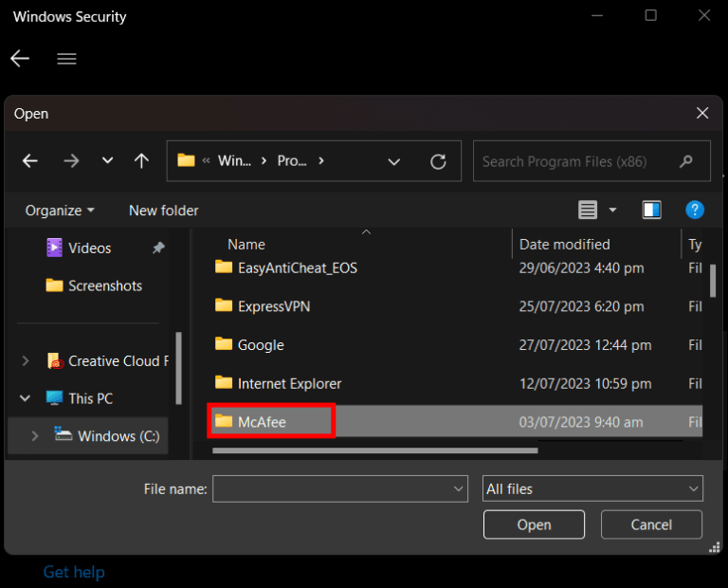This screenshot has height=588, width=728.
Task: Click the pin icon next to Videos
Action: tap(158, 248)
